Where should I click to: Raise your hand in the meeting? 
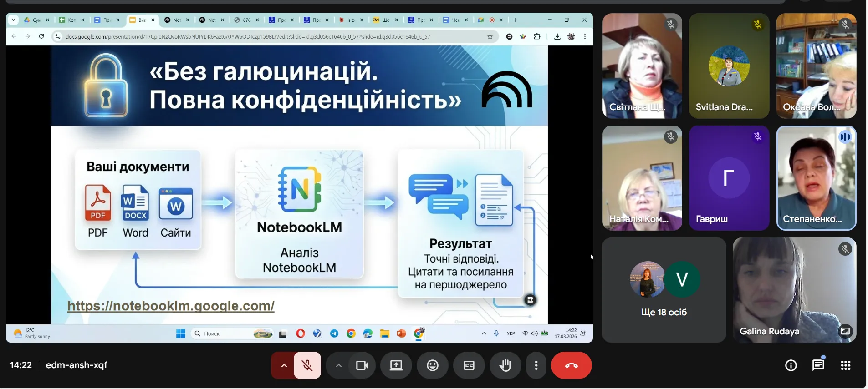(x=505, y=365)
